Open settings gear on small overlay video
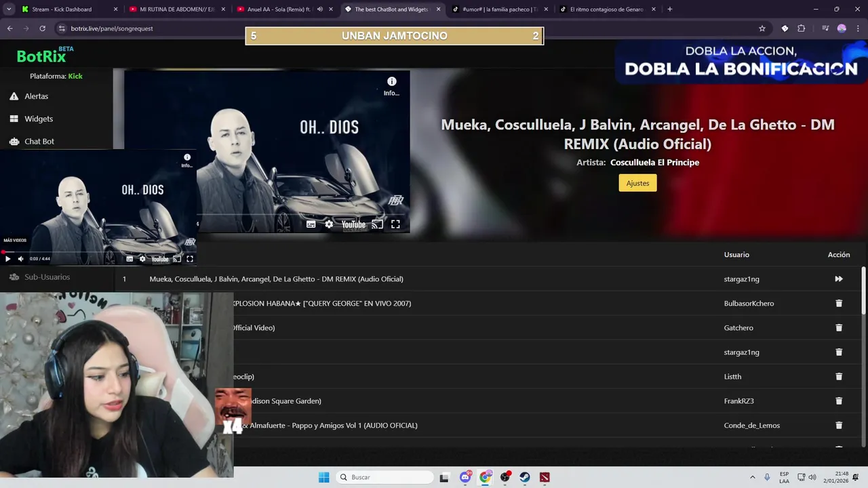The image size is (868, 488). point(142,258)
